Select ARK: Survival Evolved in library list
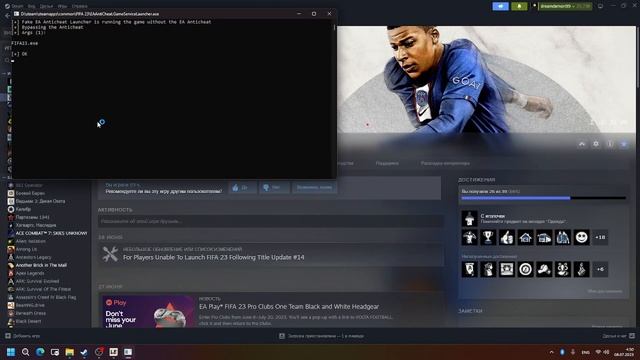 (37, 281)
